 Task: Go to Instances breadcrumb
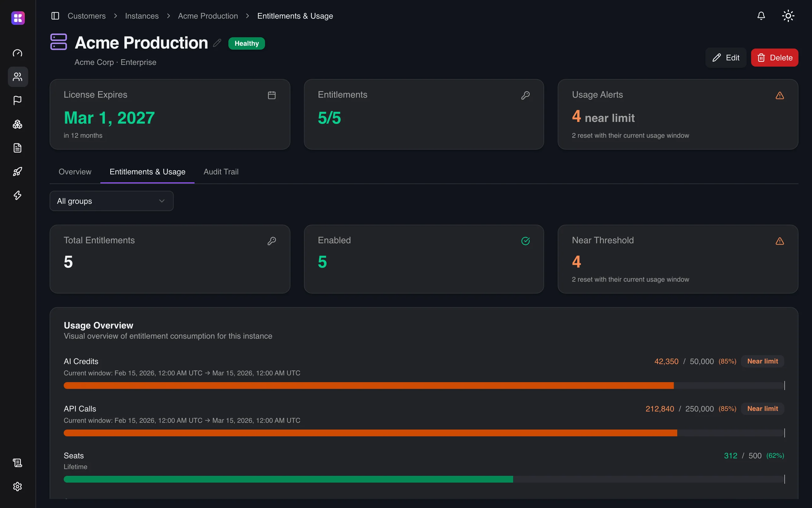[141, 16]
